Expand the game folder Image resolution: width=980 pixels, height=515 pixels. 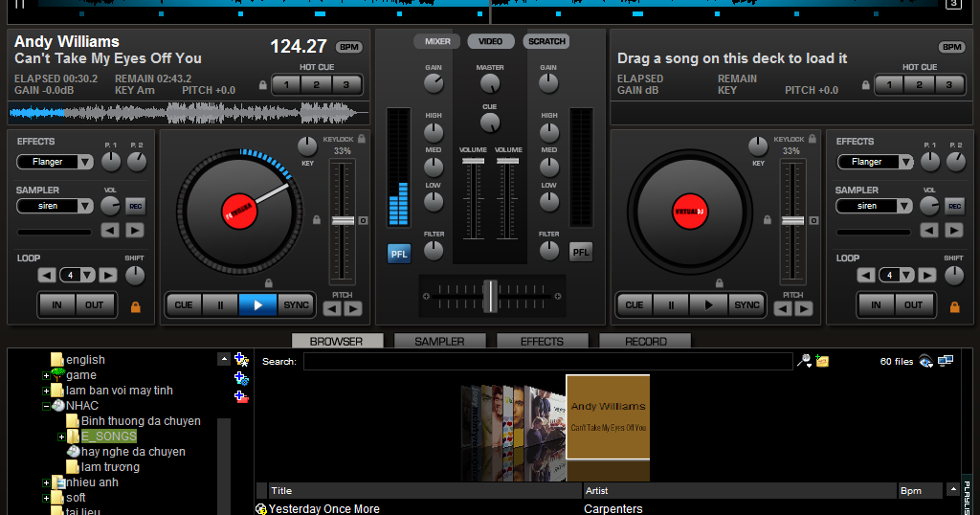[46, 375]
